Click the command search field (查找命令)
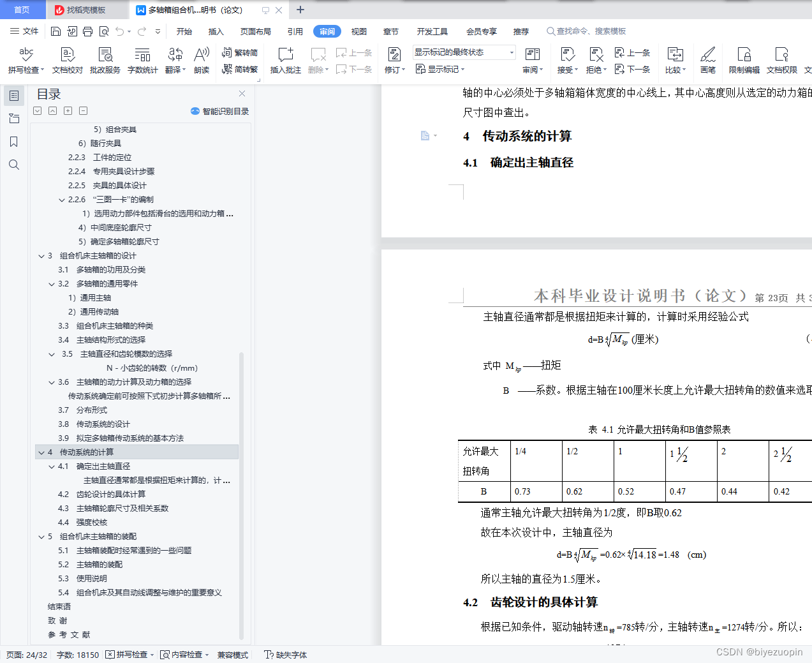The height and width of the screenshot is (663, 812). (587, 31)
